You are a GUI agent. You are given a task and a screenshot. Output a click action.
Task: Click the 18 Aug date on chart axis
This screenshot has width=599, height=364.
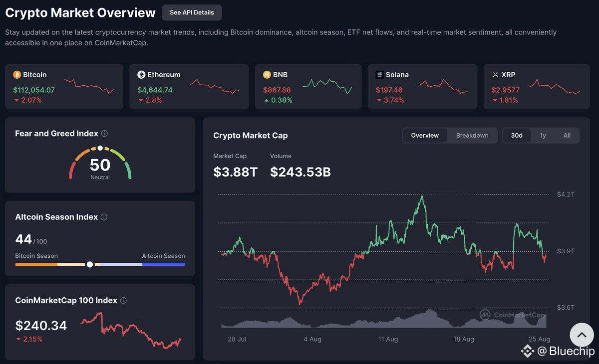tap(464, 339)
